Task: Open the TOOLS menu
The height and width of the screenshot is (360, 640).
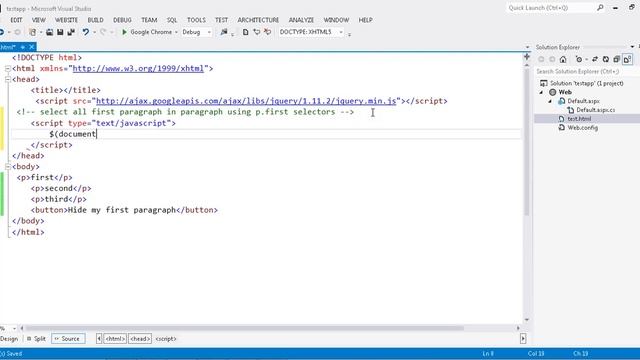Action: (196, 20)
